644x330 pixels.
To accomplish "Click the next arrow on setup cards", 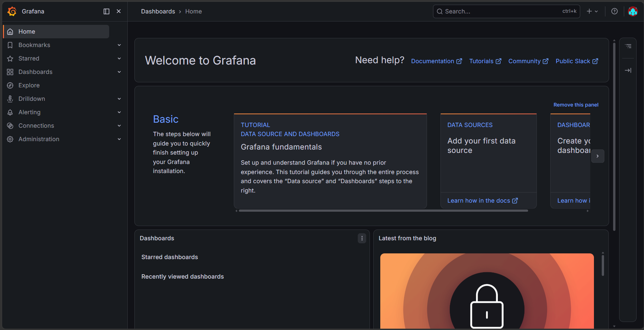I will tap(598, 156).
